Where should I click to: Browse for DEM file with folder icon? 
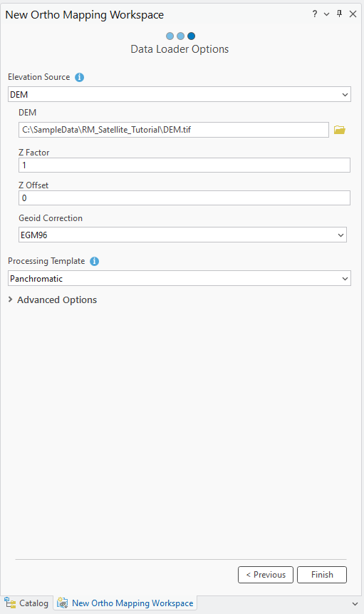339,130
